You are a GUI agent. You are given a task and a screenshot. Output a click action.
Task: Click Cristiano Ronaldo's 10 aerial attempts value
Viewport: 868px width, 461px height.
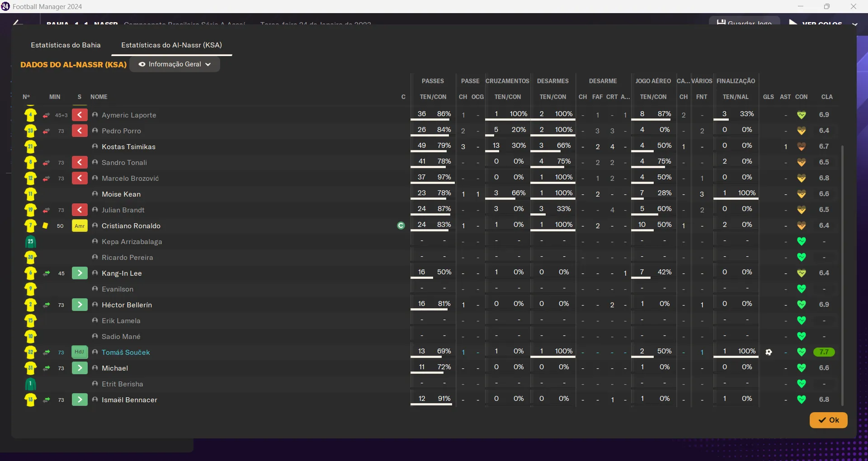tap(642, 225)
